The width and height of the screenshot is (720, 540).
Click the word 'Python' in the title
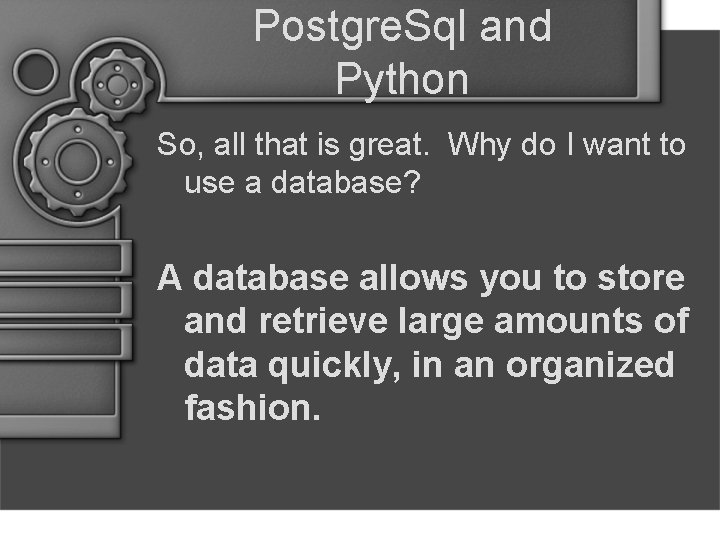click(402, 80)
